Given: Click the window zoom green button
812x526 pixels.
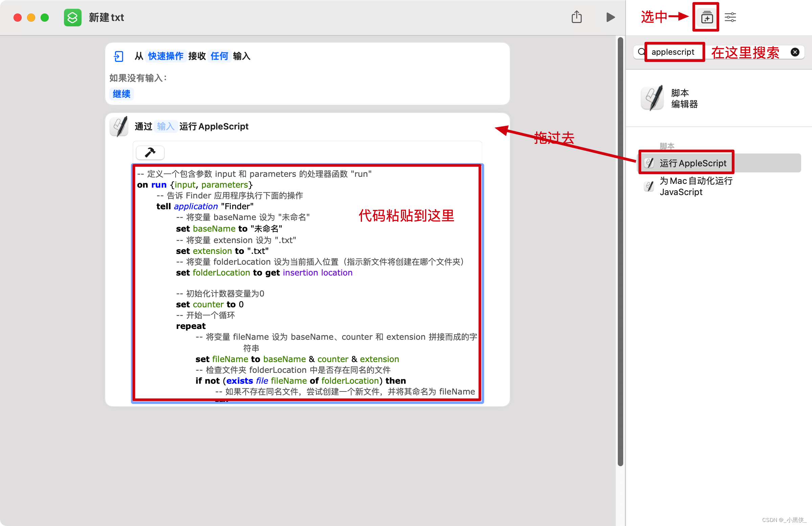Looking at the screenshot, I should pos(45,17).
